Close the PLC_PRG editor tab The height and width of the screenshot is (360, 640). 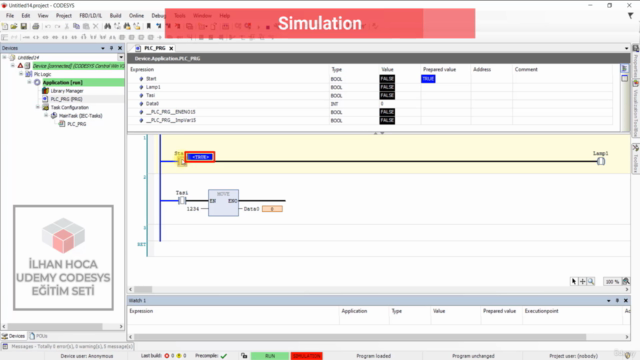[x=171, y=48]
